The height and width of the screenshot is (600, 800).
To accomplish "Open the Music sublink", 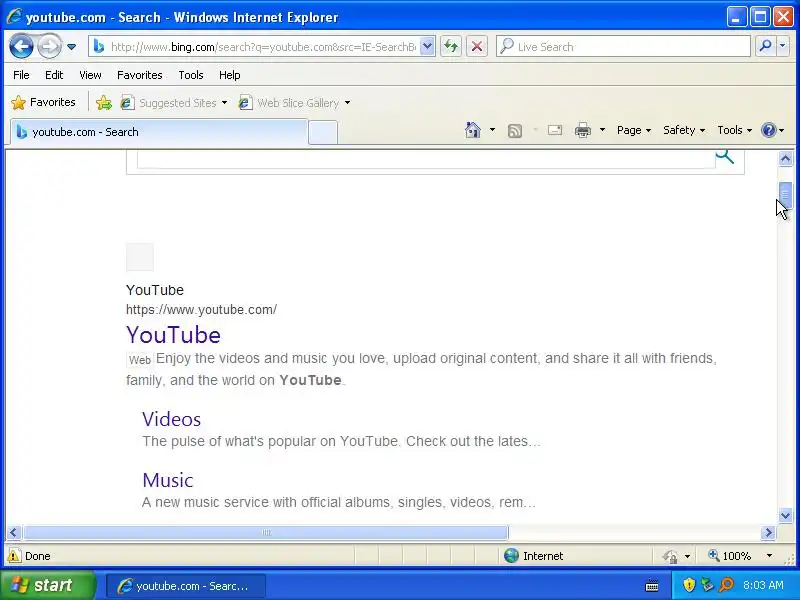I will pos(168,480).
